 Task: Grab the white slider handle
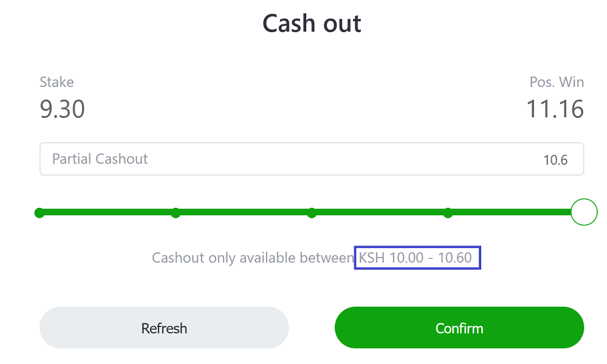pyautogui.click(x=584, y=212)
